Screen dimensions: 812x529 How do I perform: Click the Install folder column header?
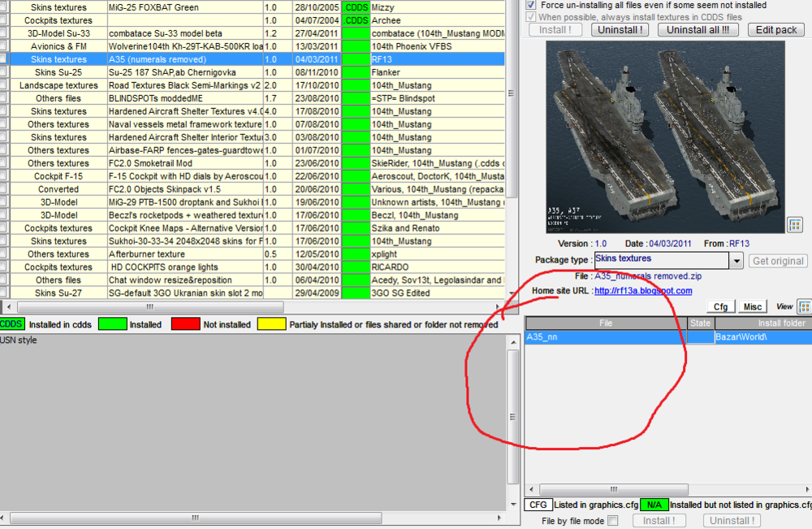[x=763, y=323]
